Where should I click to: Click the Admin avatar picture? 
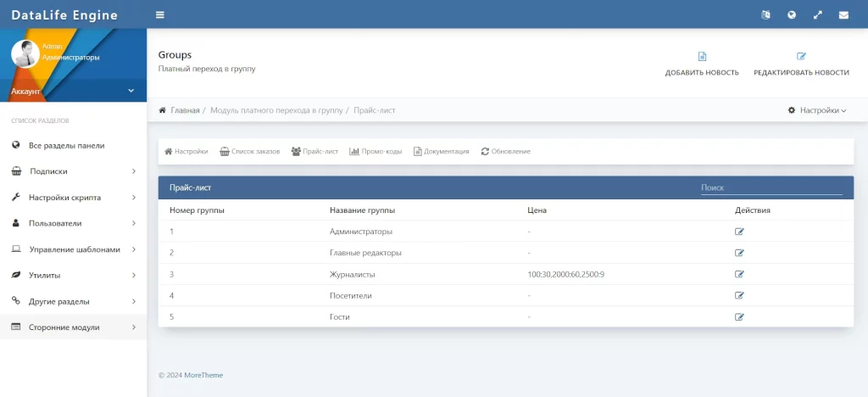pyautogui.click(x=25, y=53)
